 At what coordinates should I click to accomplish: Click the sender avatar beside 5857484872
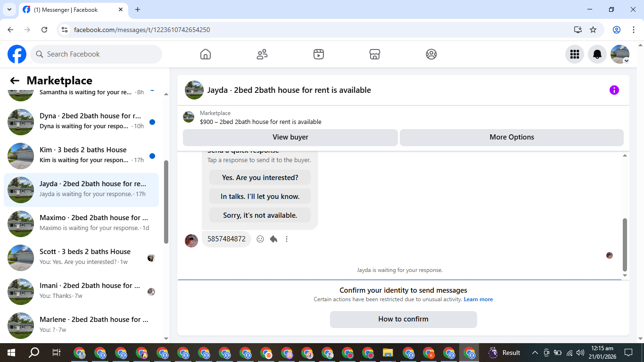coord(191,240)
